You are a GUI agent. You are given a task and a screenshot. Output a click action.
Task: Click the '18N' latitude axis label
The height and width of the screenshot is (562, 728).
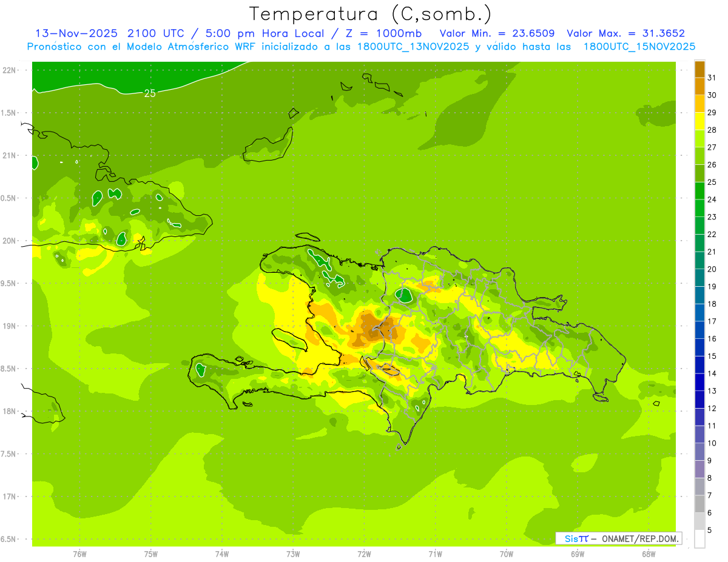point(9,411)
